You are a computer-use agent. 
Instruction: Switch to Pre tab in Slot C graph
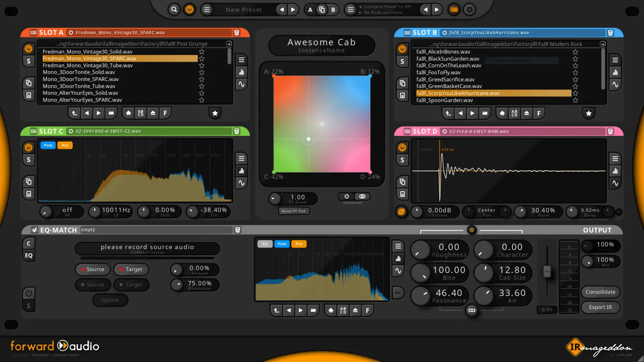(65, 145)
